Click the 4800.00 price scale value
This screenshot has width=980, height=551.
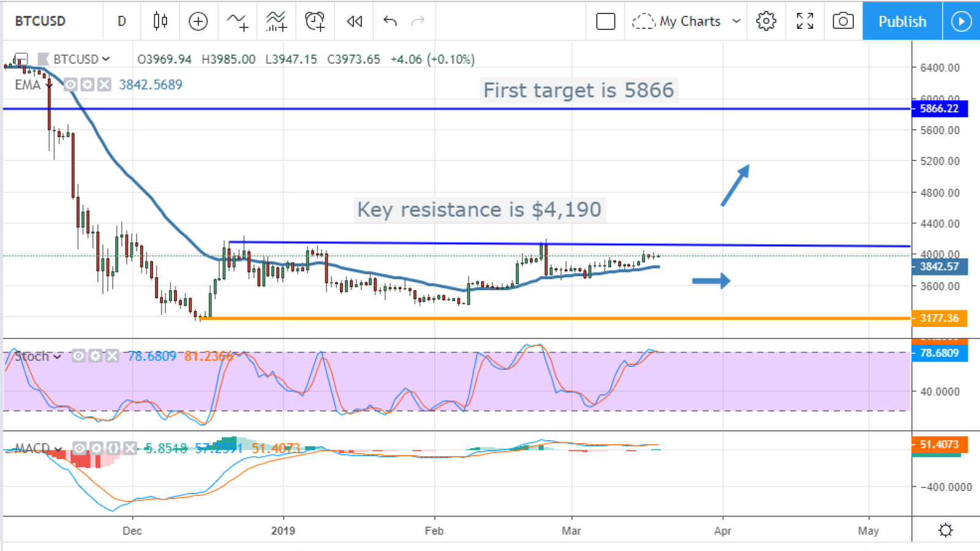pyautogui.click(x=940, y=193)
